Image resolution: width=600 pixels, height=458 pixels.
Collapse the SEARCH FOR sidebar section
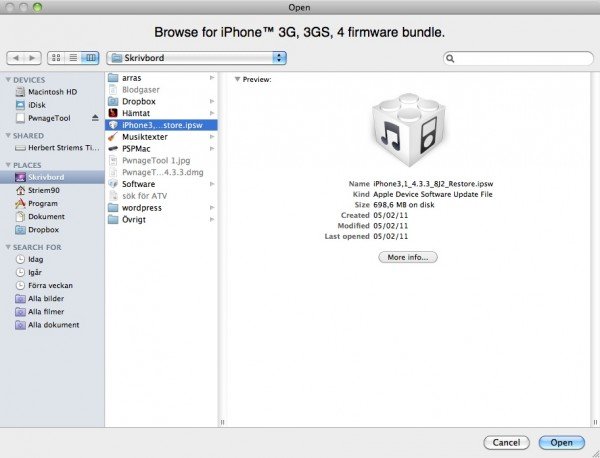(x=8, y=247)
